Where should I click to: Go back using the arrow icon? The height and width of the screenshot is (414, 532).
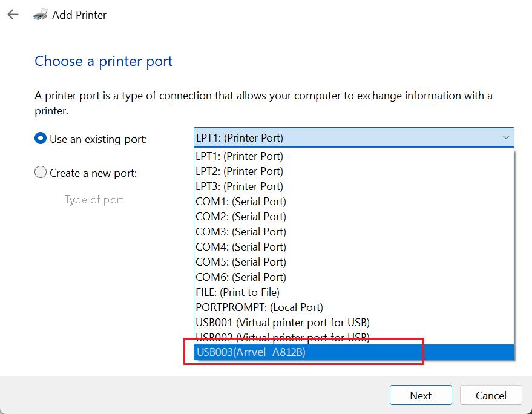[13, 15]
